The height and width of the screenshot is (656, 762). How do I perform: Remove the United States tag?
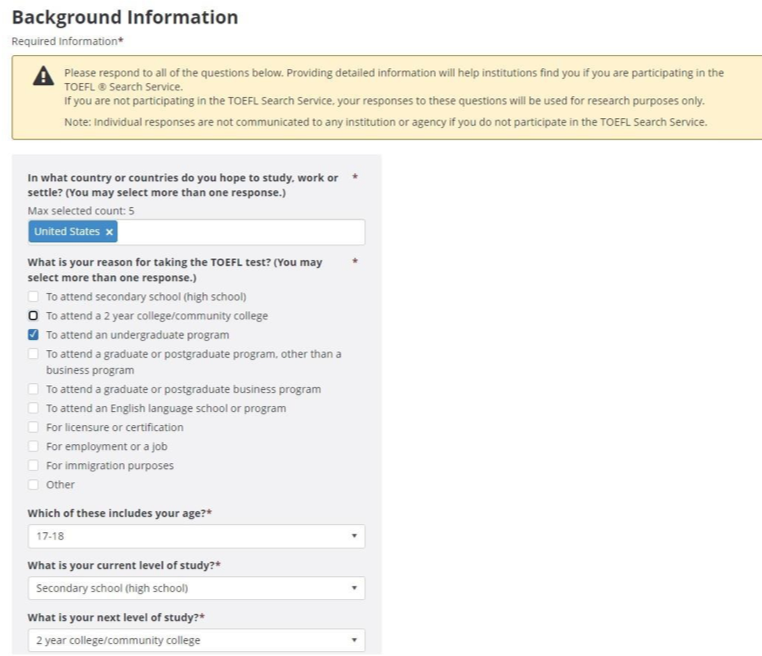[109, 232]
